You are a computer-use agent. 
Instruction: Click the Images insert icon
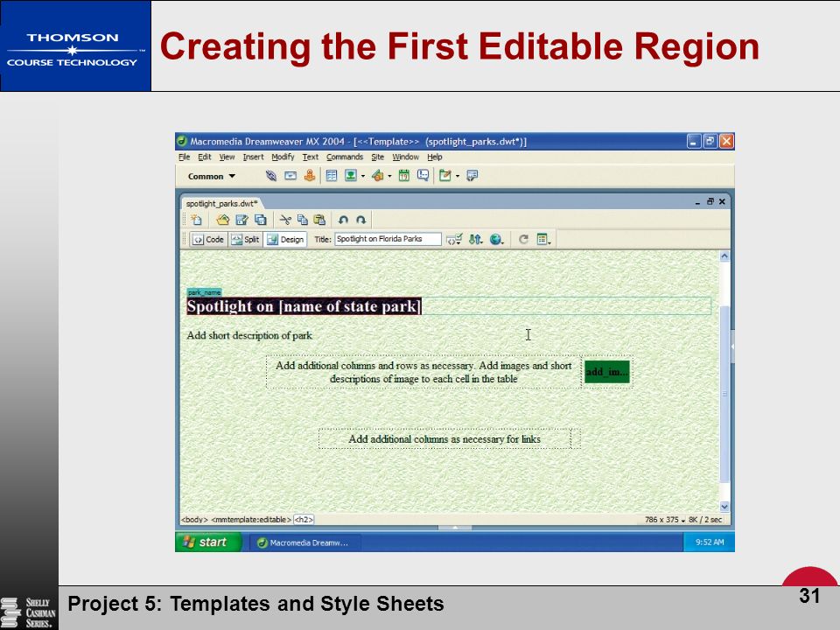pos(351,176)
